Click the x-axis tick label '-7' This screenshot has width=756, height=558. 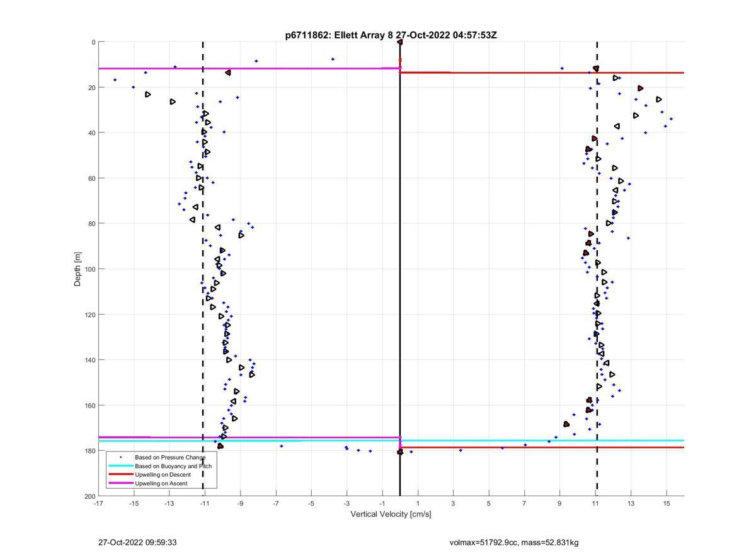[x=275, y=503]
